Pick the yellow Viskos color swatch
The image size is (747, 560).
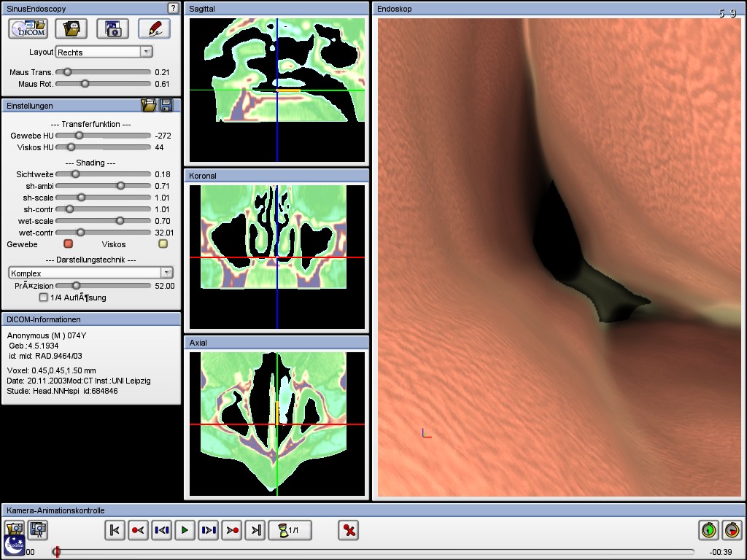pos(163,244)
